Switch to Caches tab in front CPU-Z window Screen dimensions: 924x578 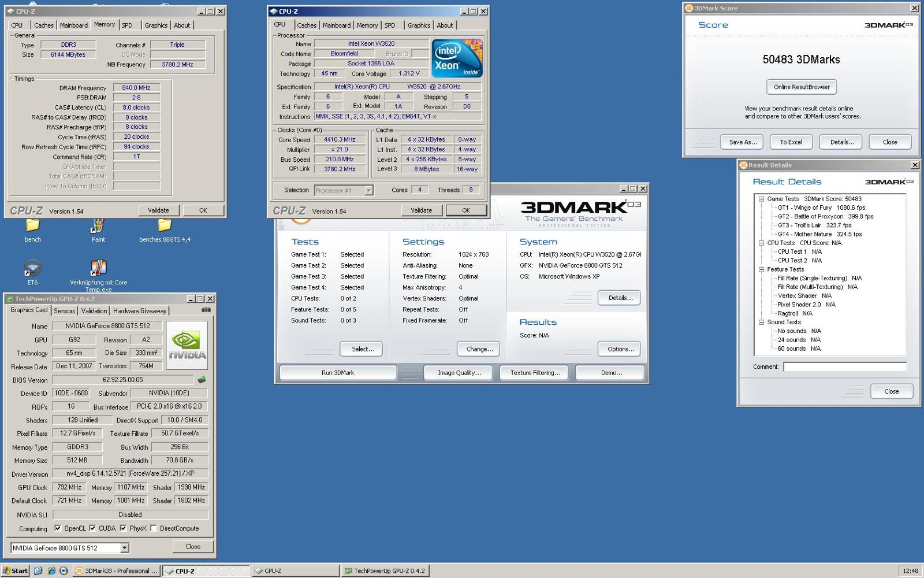click(x=307, y=25)
